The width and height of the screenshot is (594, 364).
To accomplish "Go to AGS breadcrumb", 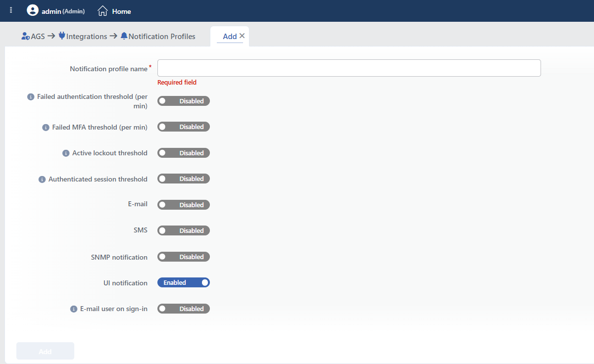I will (38, 36).
